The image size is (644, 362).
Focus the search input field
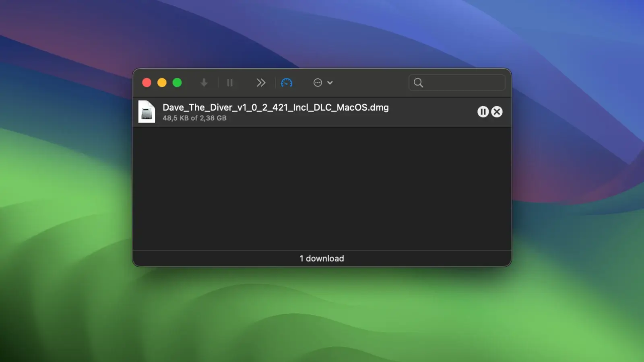point(463,83)
